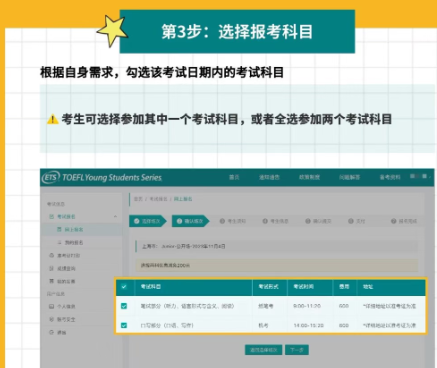This screenshot has height=368, width=437.
Task: Click the 纸笔考 exam format cell
Action: click(x=266, y=306)
